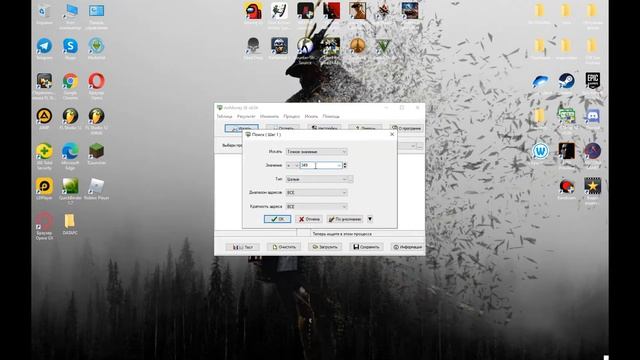The width and height of the screenshot is (640, 360).
Task: Click the Загрузить button in ArtMoney
Action: pyautogui.click(x=325, y=247)
